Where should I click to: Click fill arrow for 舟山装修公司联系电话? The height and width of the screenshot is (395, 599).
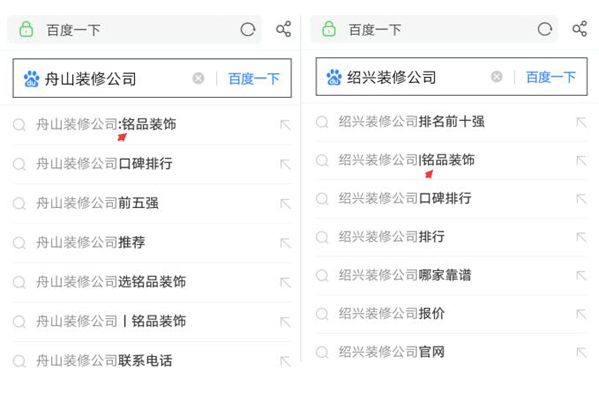tap(285, 361)
